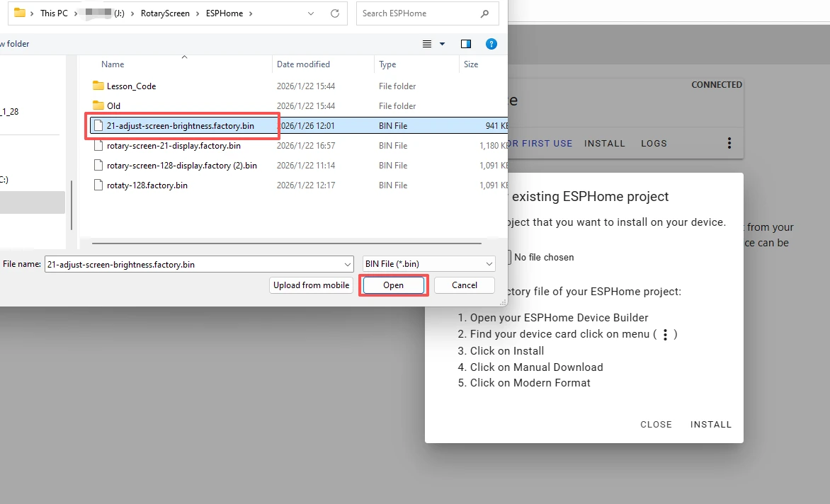
Task: Click the Upload from mobile button
Action: point(311,285)
